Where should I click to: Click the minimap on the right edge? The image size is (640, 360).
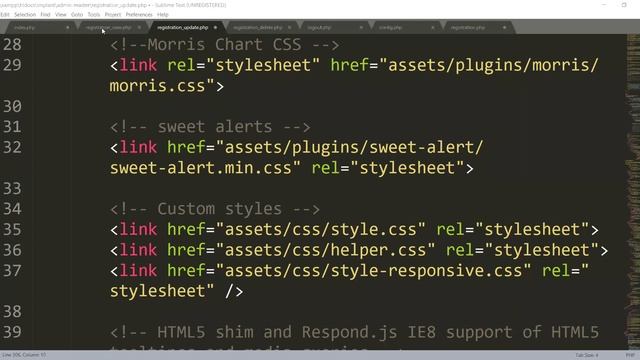pos(633,191)
